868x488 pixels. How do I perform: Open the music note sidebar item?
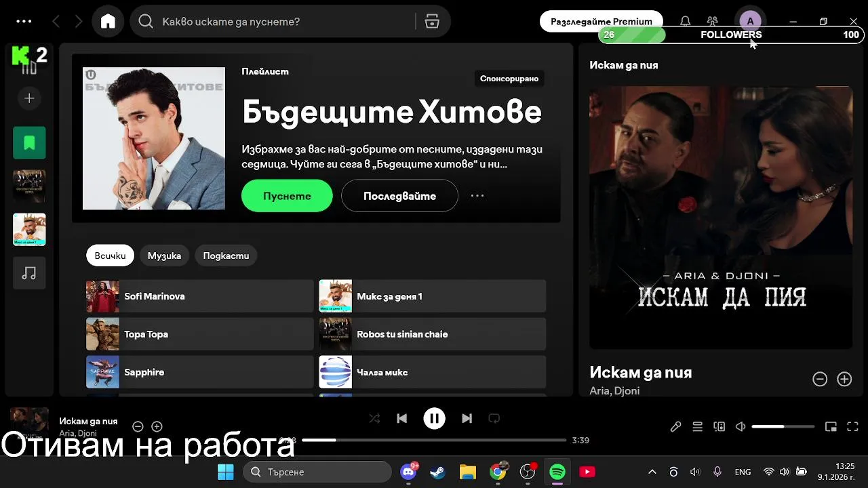(x=29, y=273)
